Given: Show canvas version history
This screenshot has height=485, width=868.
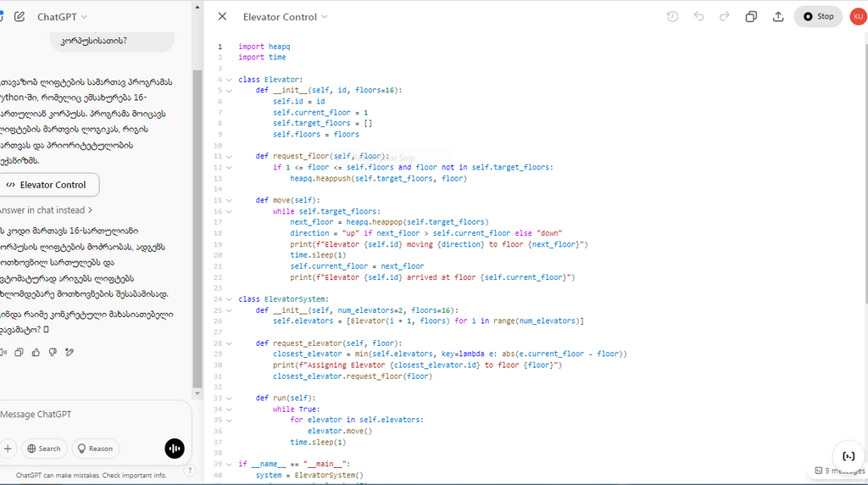Looking at the screenshot, I should pos(672,17).
